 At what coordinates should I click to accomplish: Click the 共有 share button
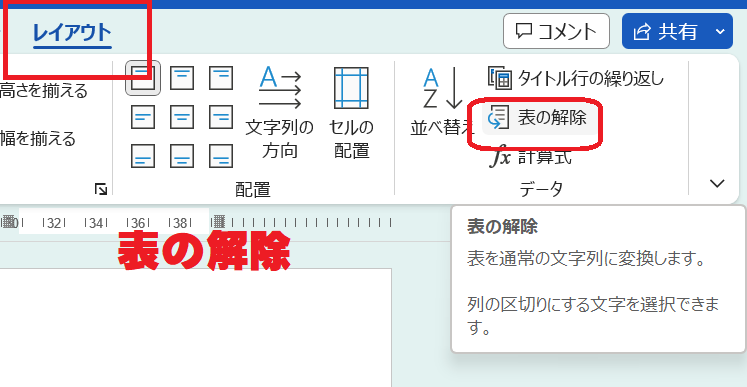click(x=666, y=31)
